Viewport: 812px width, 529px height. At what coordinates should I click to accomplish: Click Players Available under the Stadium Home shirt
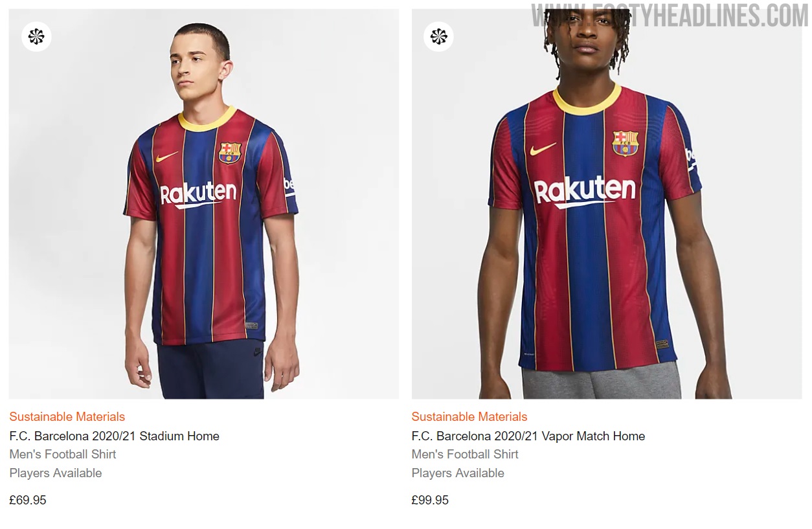[x=55, y=473]
